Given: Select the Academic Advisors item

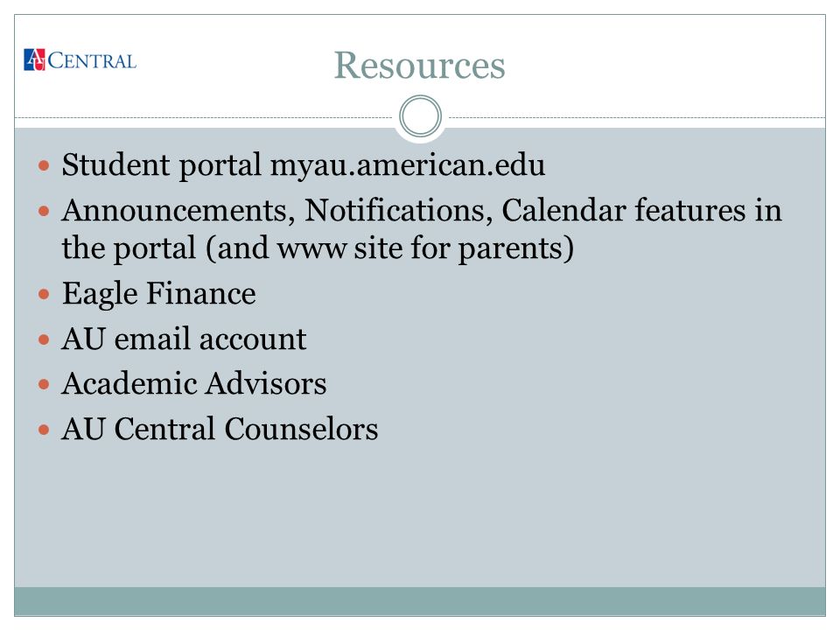Looking at the screenshot, I should pyautogui.click(x=194, y=383).
